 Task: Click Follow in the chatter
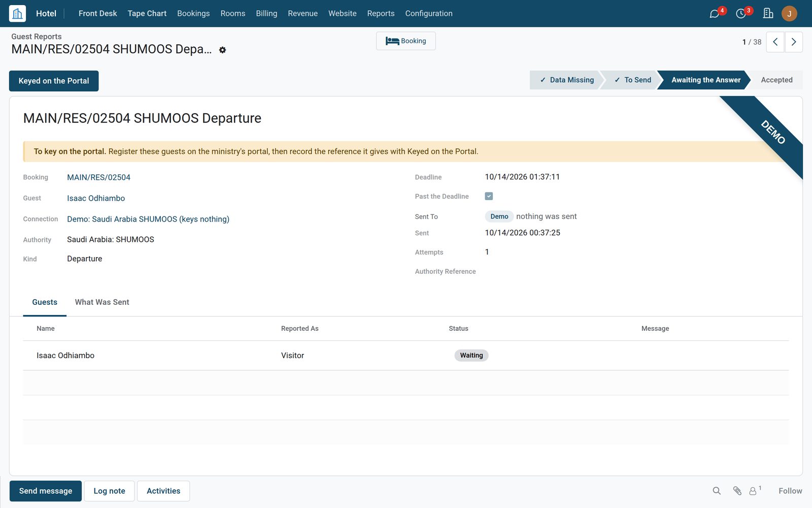pyautogui.click(x=790, y=491)
